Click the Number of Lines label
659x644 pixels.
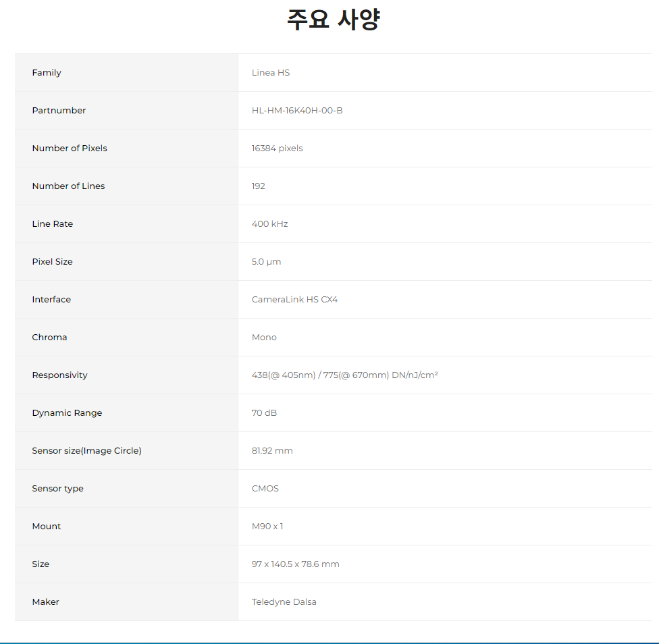pyautogui.click(x=68, y=186)
